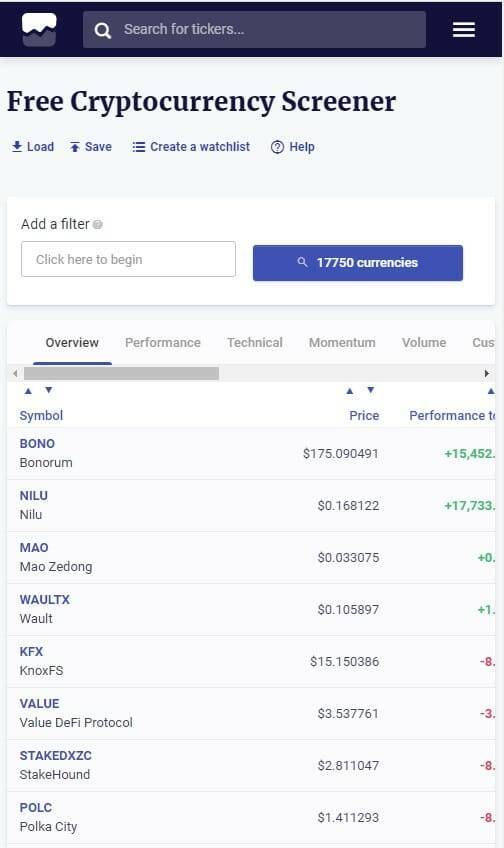Viewport: 504px width, 848px height.
Task: Click the $1.411293 price cell
Action: [348, 817]
